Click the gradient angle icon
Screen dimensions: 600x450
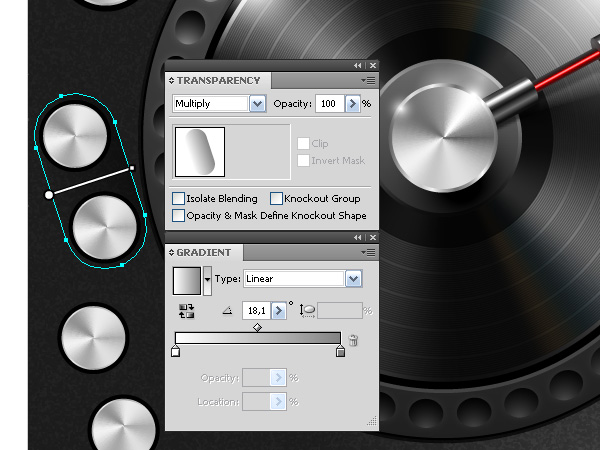(x=227, y=311)
